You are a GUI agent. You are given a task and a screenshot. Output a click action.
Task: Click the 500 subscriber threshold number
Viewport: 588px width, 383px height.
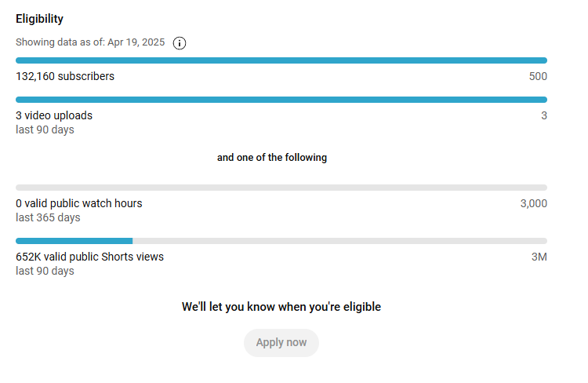(x=538, y=76)
